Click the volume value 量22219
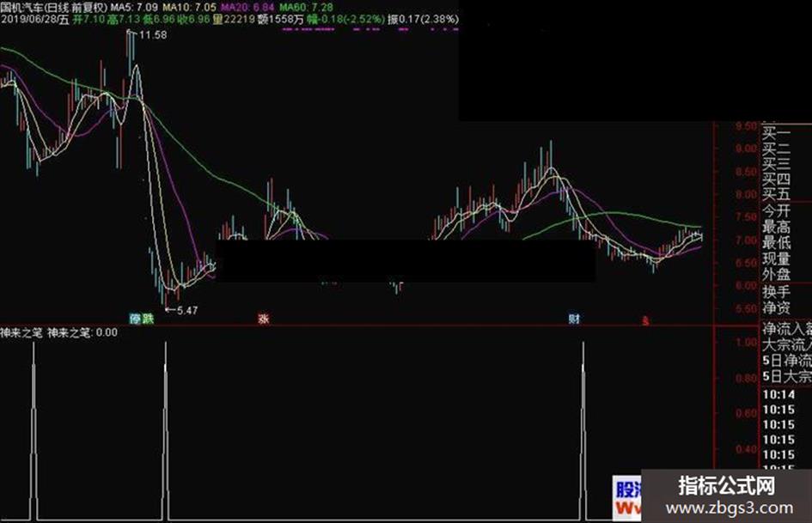812x523 pixels. 234,20
